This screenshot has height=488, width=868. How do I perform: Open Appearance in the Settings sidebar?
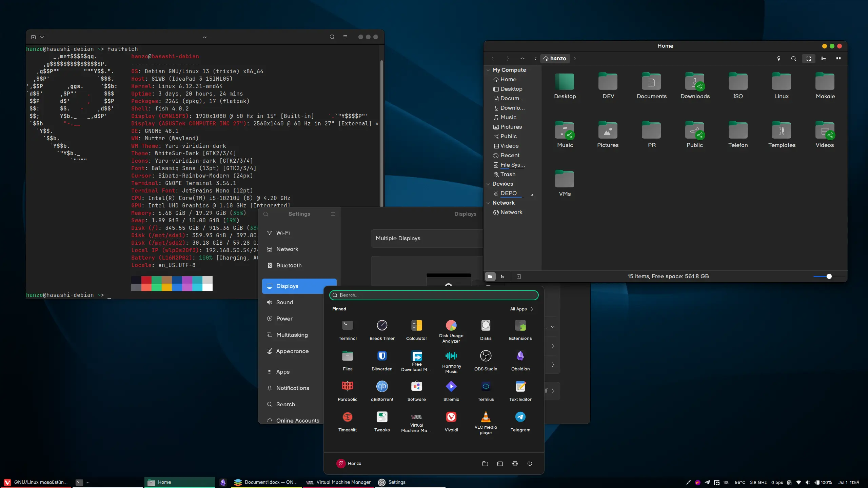tap(293, 351)
